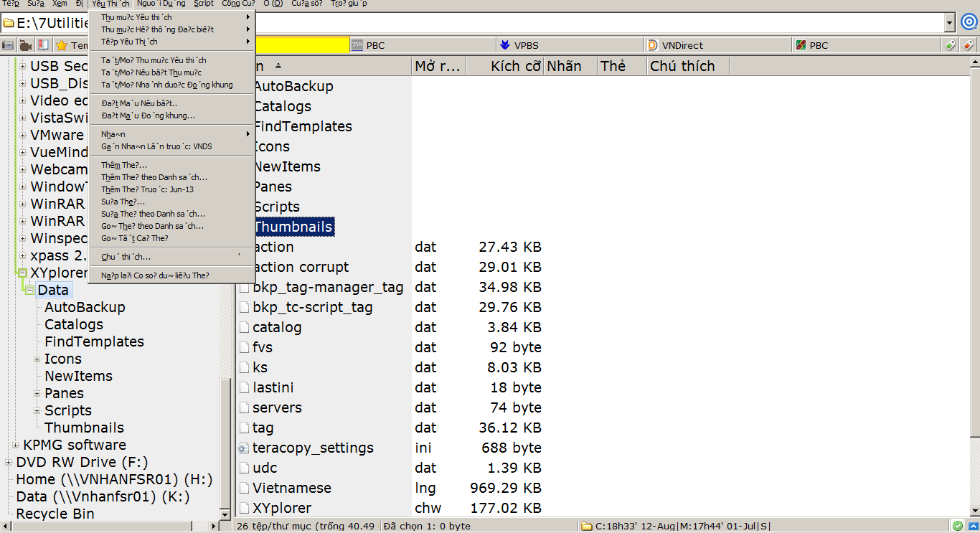Collapse the XYplorer folder in tree

click(x=22, y=273)
